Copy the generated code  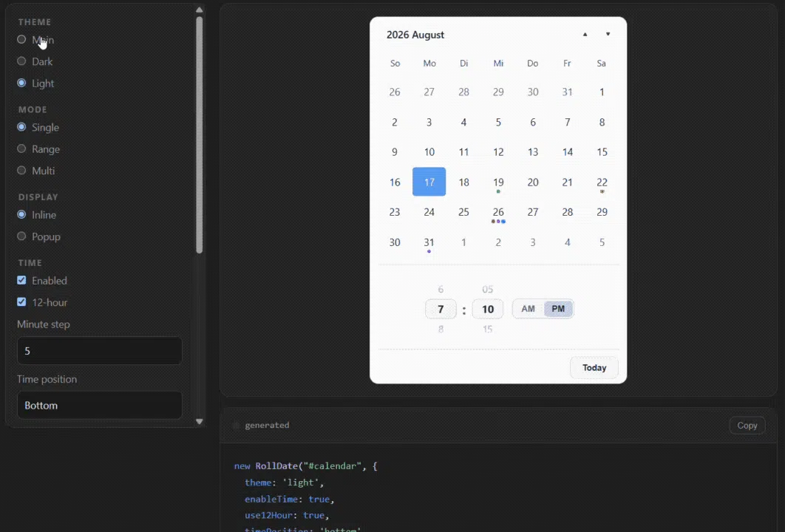tap(747, 426)
